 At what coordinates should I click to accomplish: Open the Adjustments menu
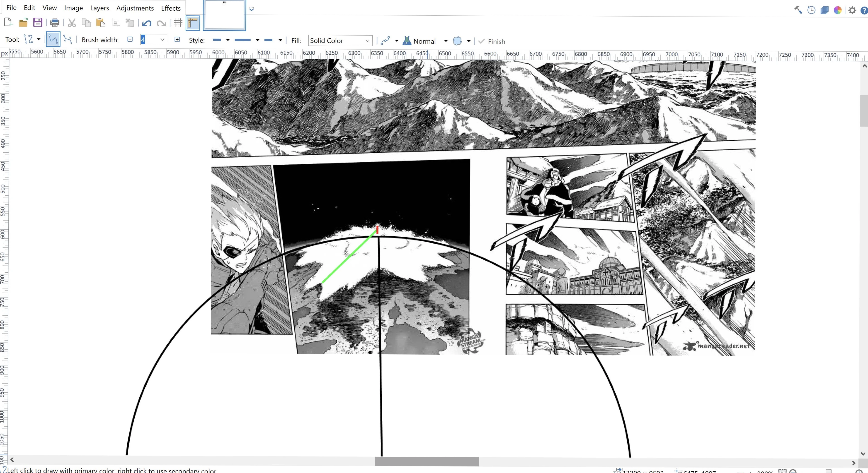pyautogui.click(x=135, y=8)
